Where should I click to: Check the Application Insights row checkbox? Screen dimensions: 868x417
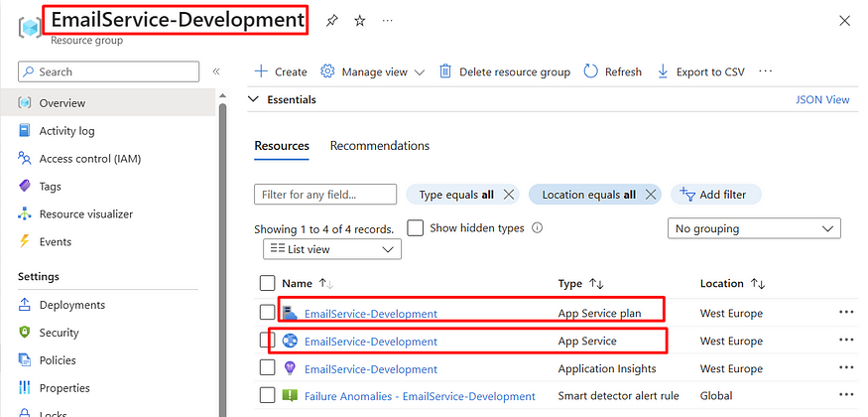coord(268,367)
